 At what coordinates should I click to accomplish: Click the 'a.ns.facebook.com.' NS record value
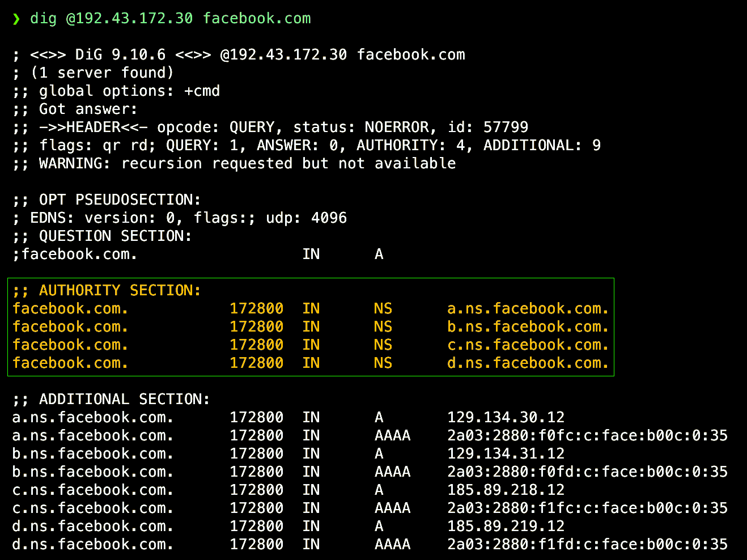tap(528, 309)
